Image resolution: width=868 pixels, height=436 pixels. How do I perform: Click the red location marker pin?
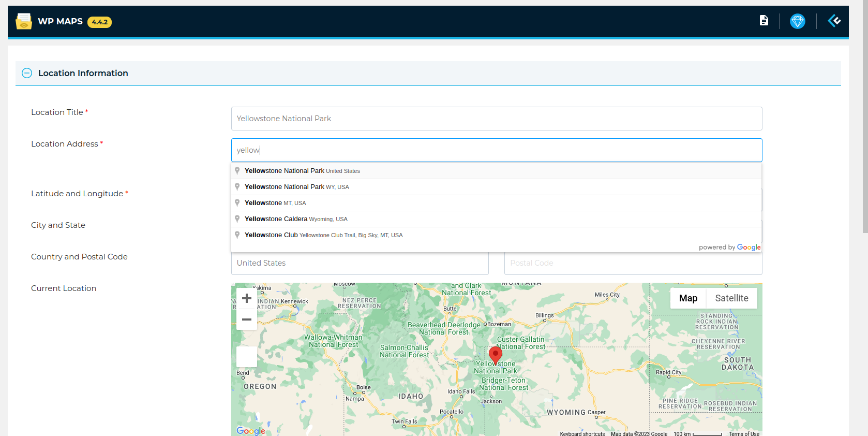496,356
